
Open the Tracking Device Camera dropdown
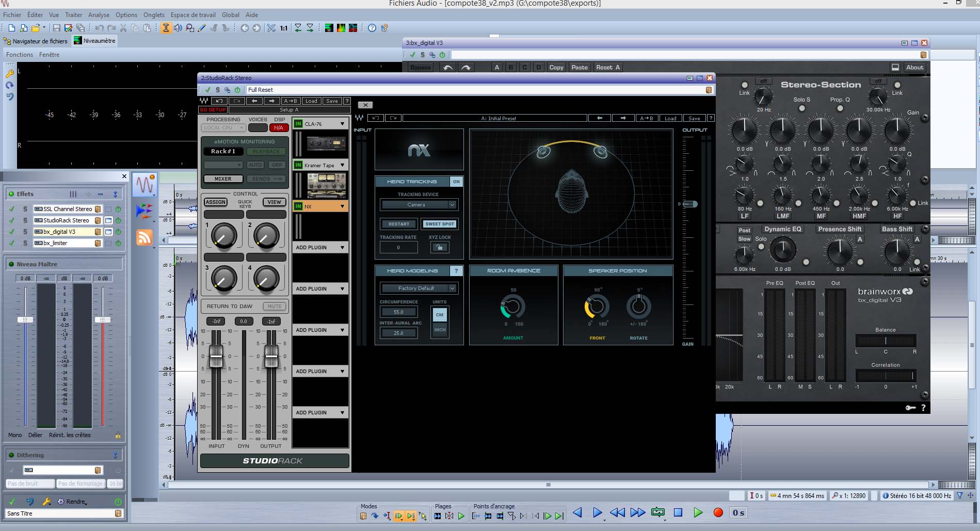click(x=419, y=204)
